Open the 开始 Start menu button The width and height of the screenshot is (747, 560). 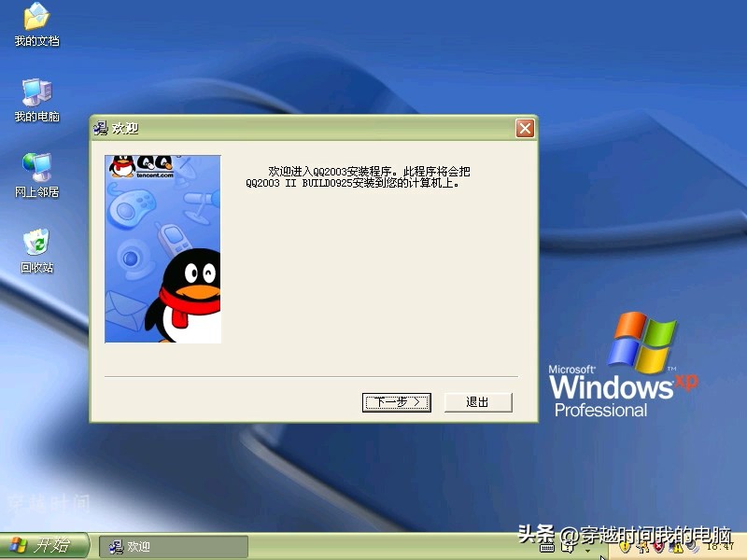44,545
